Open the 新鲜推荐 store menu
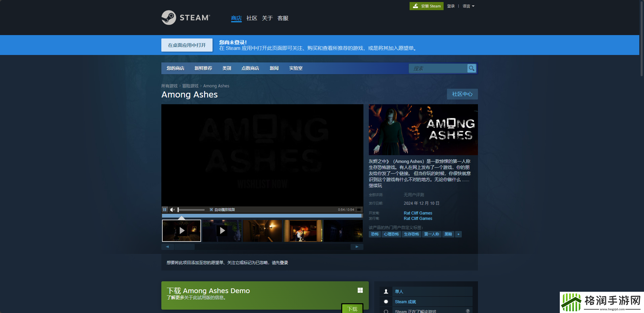The width and height of the screenshot is (644, 313). tap(203, 68)
